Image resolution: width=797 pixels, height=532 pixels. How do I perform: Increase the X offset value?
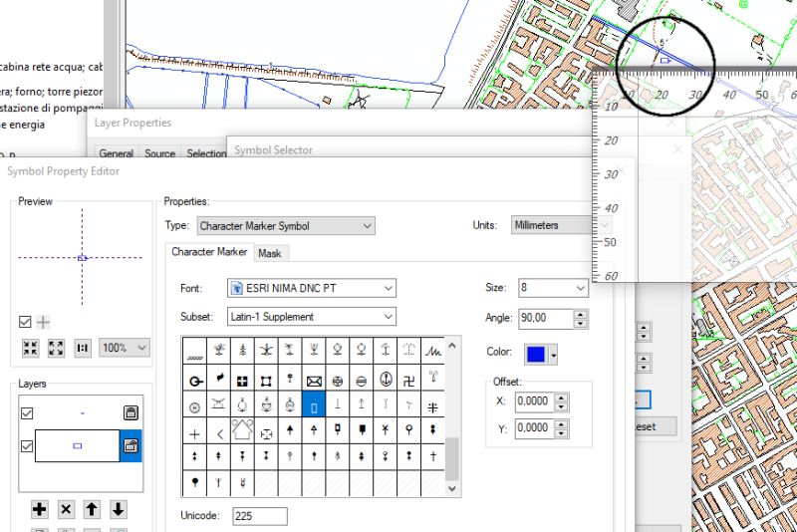pyautogui.click(x=561, y=397)
